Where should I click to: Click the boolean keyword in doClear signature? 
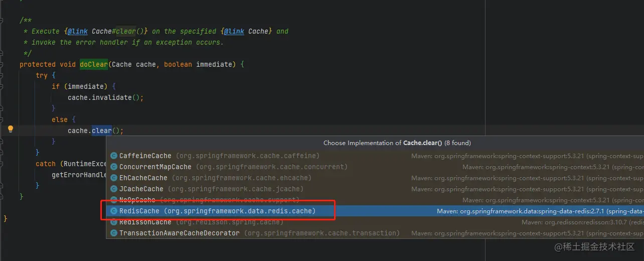(x=178, y=64)
